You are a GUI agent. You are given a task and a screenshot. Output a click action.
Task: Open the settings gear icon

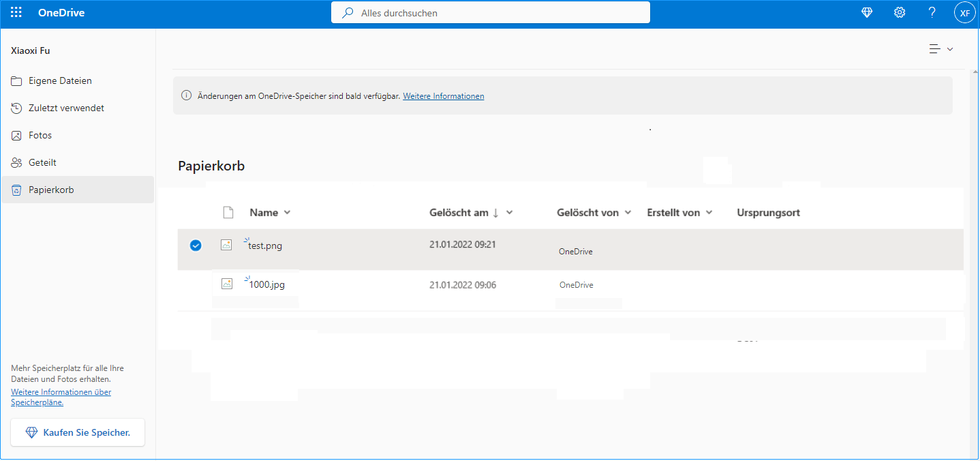click(x=900, y=12)
